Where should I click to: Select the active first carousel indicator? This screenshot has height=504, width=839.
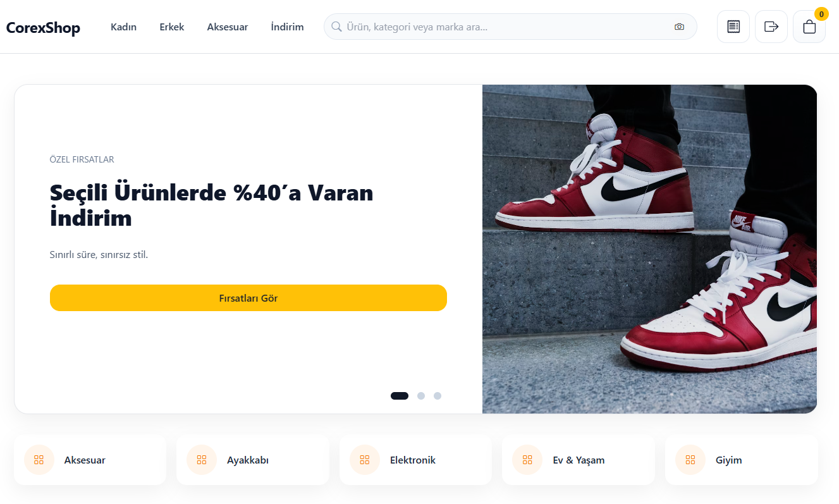(x=400, y=396)
